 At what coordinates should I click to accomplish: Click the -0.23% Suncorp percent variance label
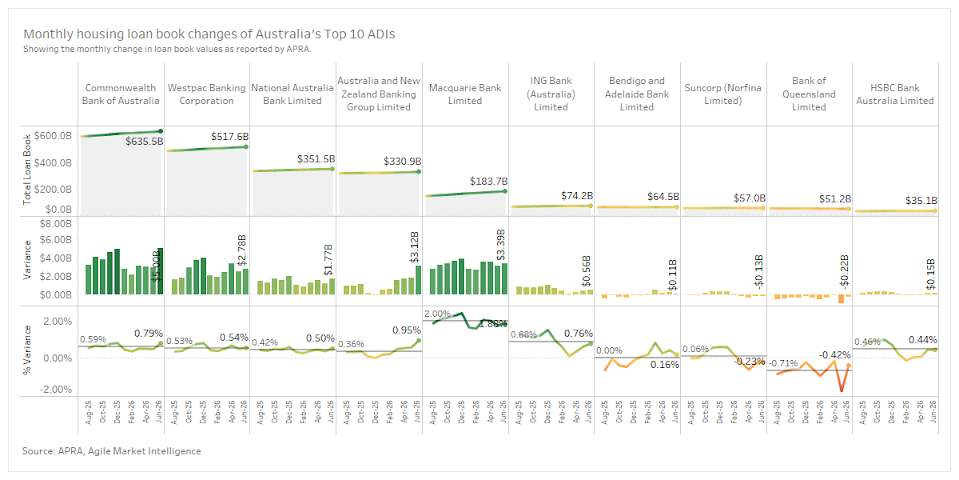pos(749,361)
